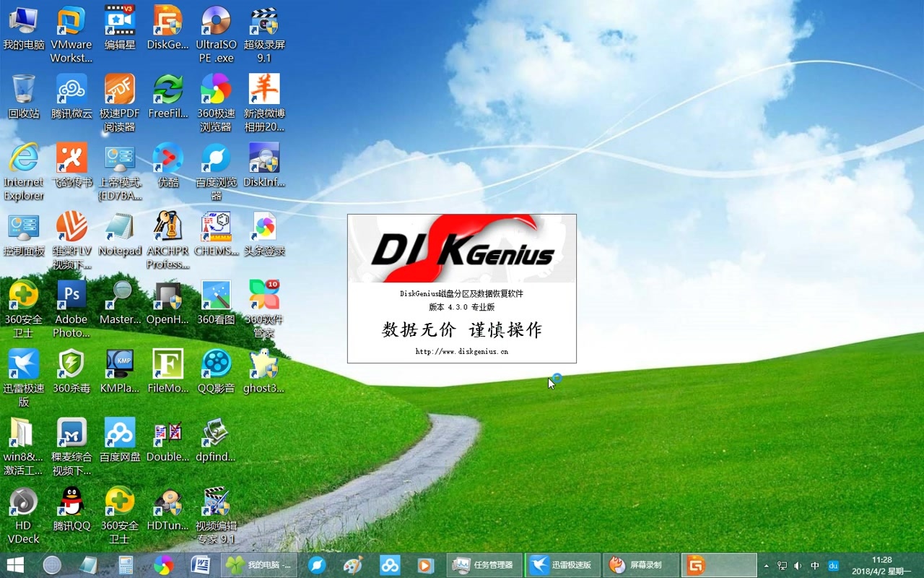Open the 飞鸽传书 shortcut
Screen dimensions: 924x578
coord(71,165)
